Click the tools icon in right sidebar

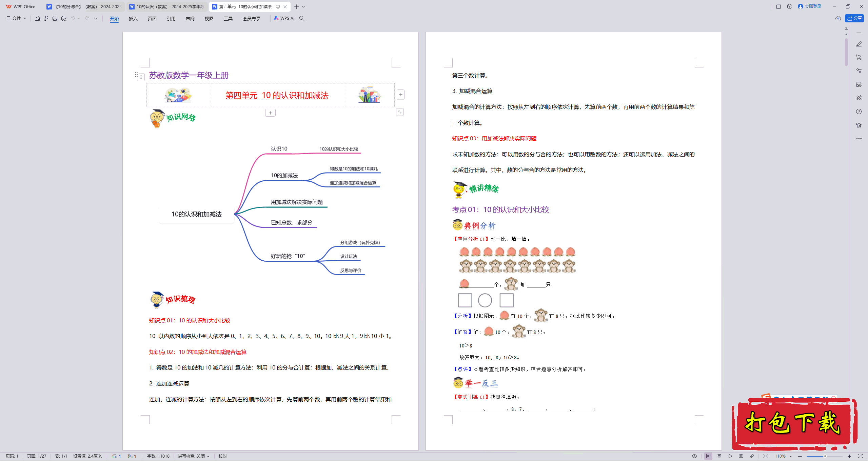tap(859, 98)
